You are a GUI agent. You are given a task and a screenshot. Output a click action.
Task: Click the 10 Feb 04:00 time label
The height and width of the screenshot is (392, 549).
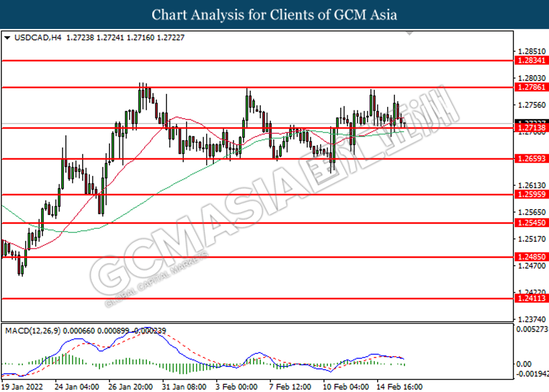(346, 387)
